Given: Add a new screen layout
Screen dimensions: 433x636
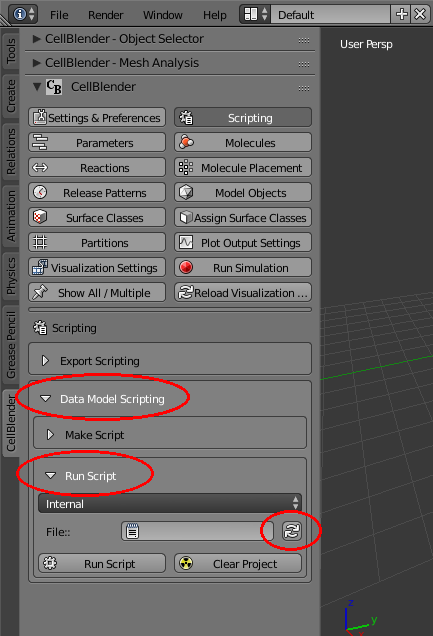Looking at the screenshot, I should tap(401, 15).
